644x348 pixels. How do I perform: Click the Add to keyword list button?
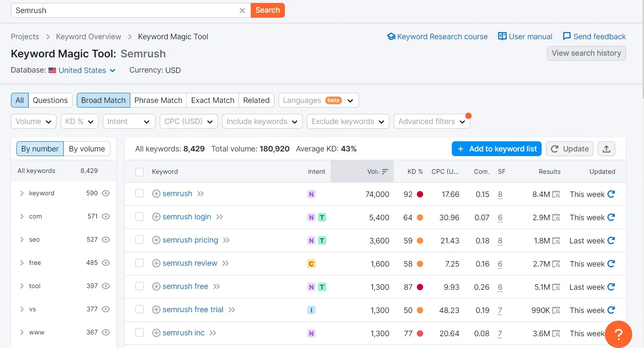(496, 148)
